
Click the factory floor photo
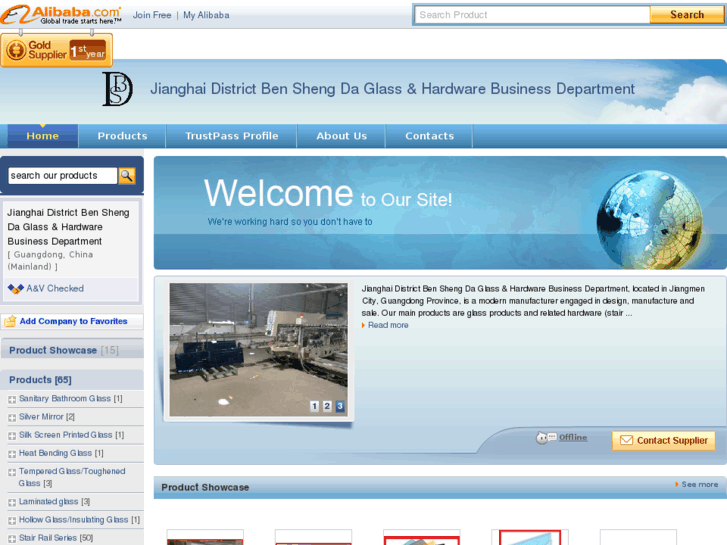tap(258, 350)
